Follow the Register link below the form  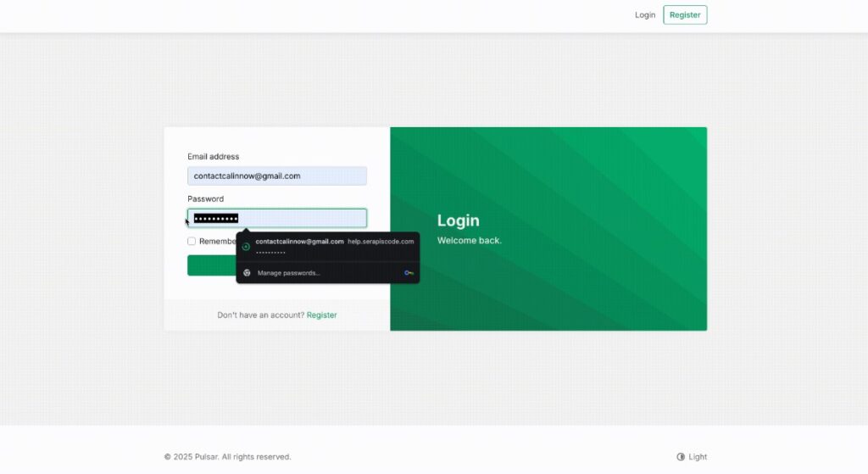coord(321,315)
